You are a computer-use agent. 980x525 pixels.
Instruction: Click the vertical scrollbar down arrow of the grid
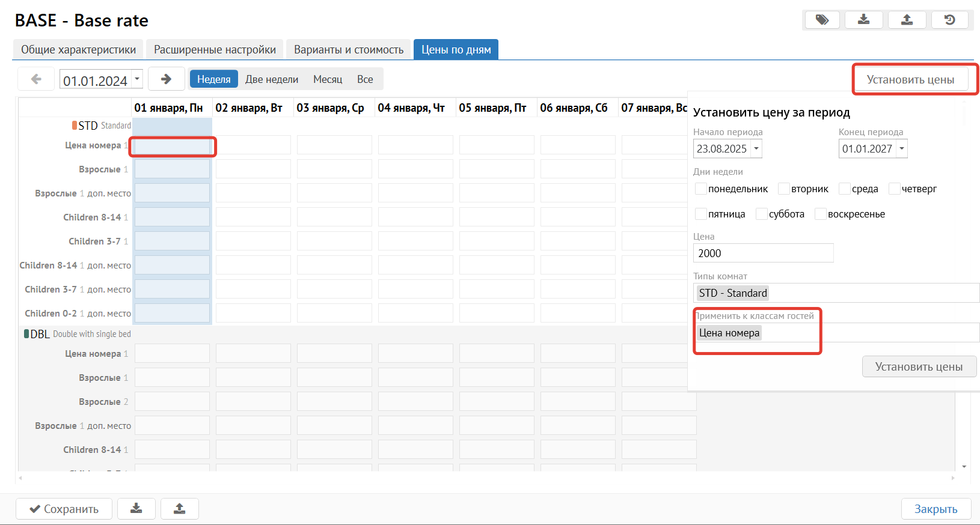point(964,466)
